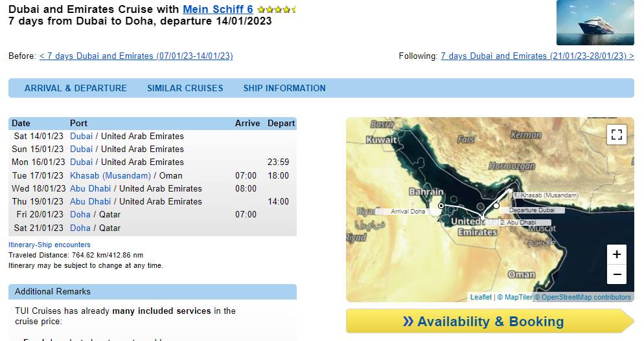This screenshot has width=644, height=341.
Task: Open Doha port link for 20/01/23
Action: click(80, 215)
